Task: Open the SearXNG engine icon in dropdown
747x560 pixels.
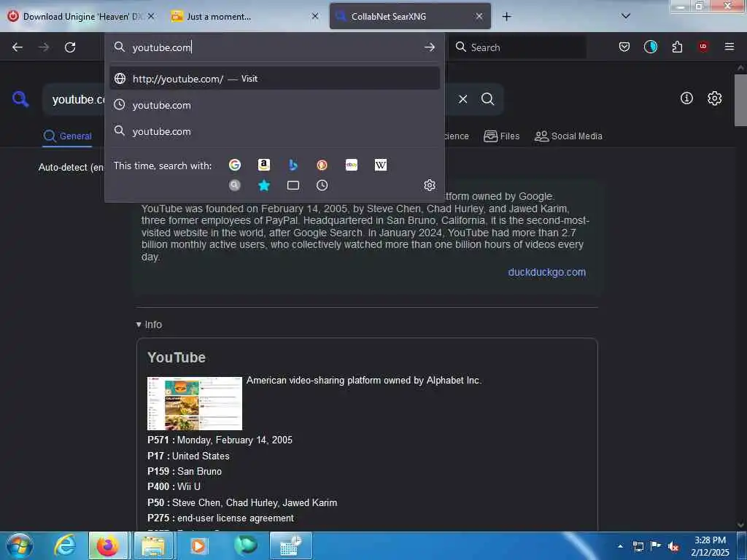Action: pos(234,185)
